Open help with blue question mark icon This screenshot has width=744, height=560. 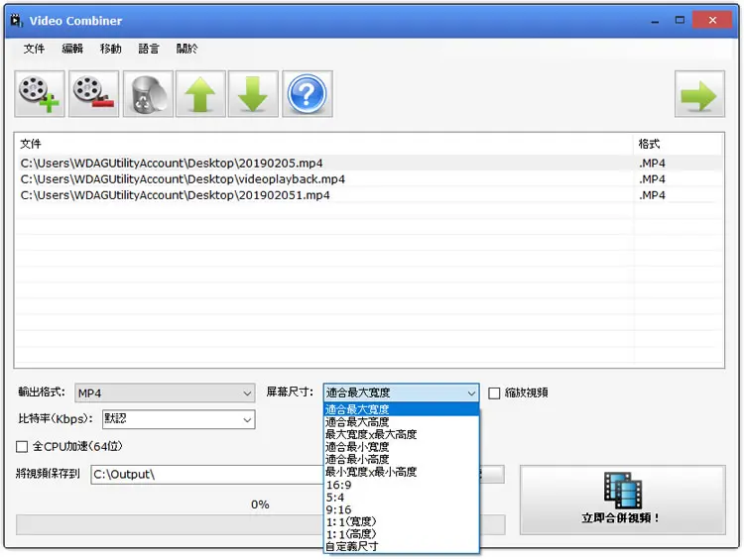[307, 94]
